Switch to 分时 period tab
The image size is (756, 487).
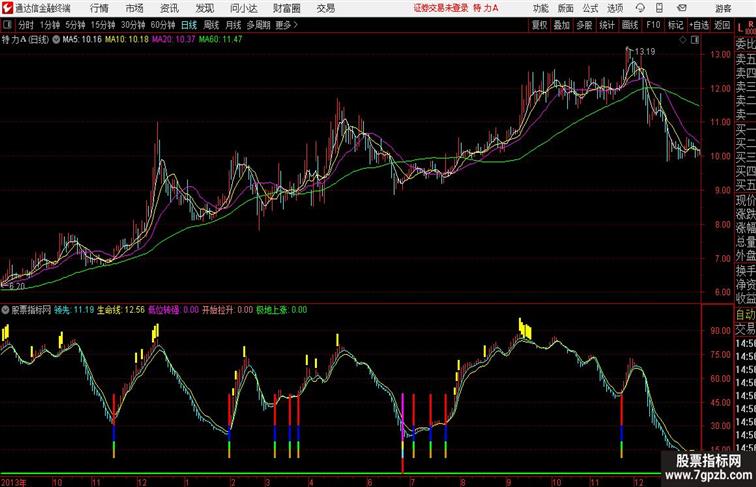(x=26, y=25)
